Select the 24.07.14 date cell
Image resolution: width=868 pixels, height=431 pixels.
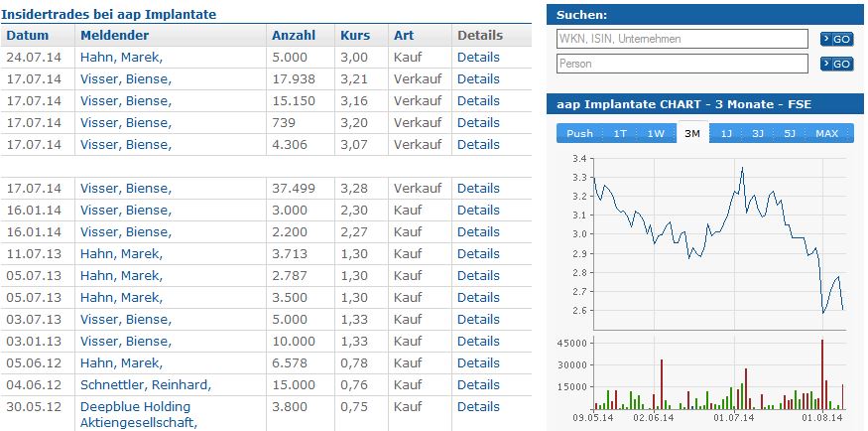click(34, 58)
